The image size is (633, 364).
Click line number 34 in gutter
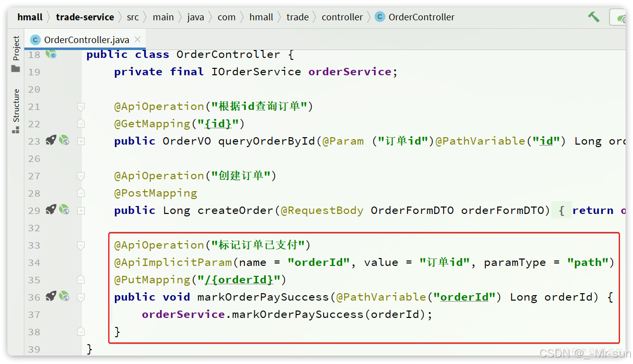[34, 262]
